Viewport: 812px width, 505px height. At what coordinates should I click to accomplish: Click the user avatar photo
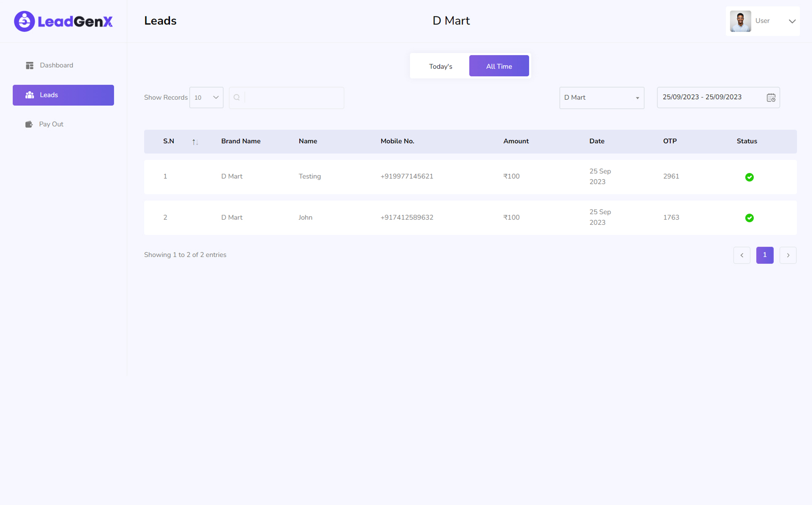[740, 21]
